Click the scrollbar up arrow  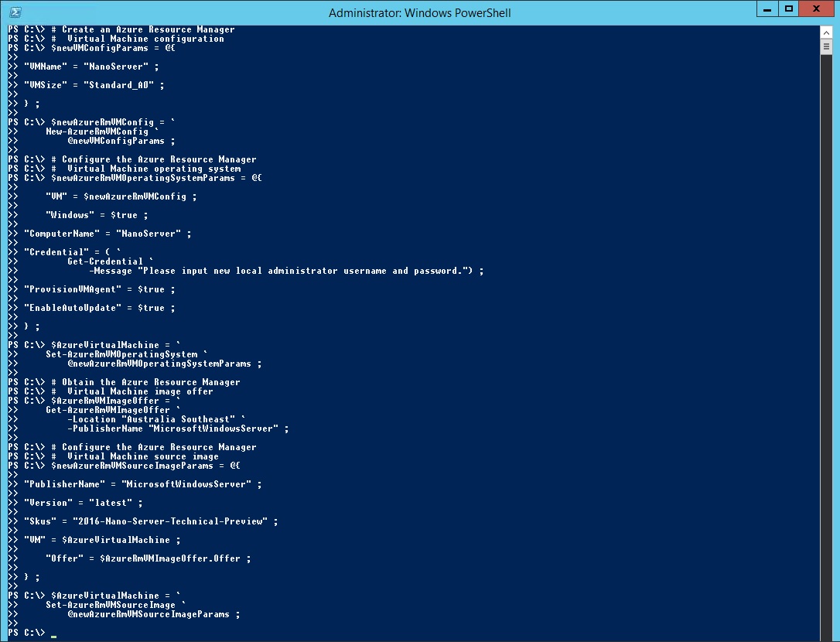click(x=826, y=32)
